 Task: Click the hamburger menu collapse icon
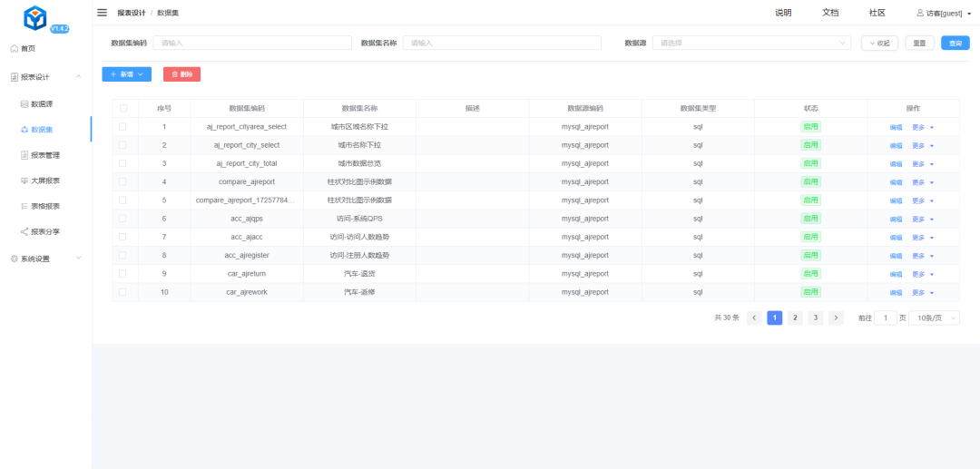(x=103, y=13)
